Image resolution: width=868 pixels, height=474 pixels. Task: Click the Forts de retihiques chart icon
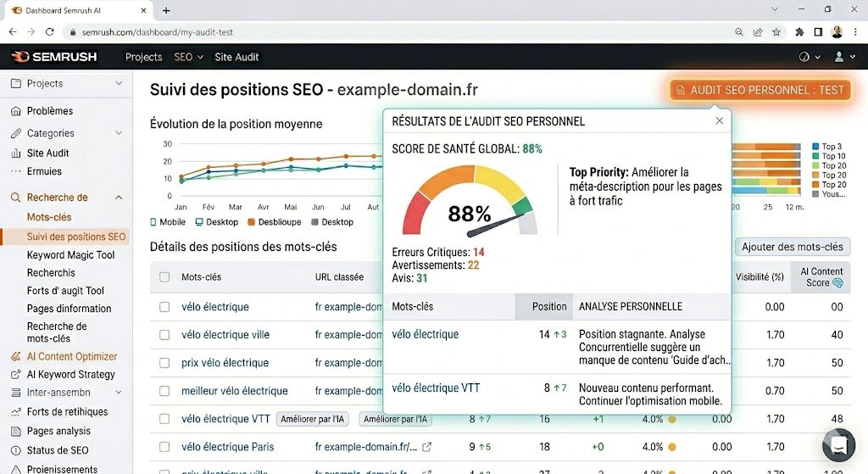pyautogui.click(x=16, y=412)
